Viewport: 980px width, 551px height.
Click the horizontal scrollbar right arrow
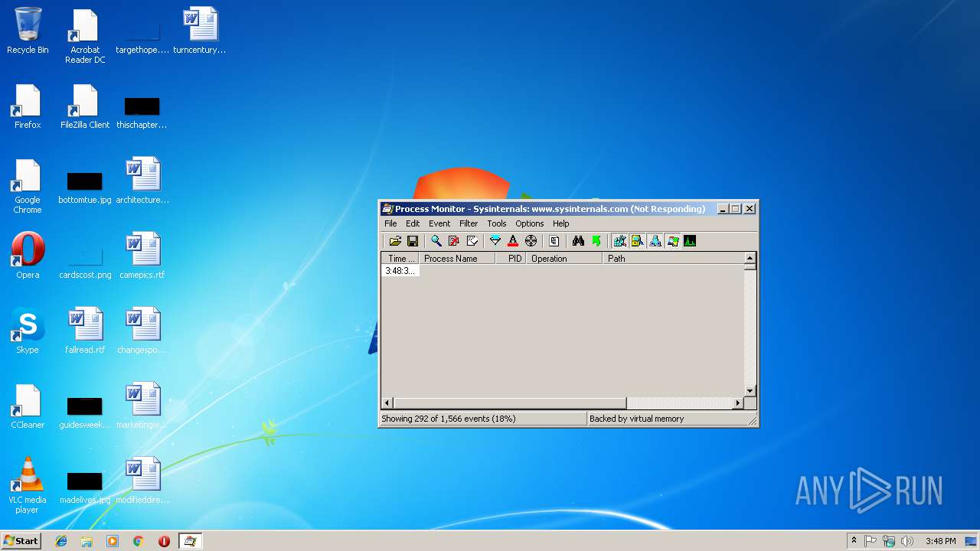point(738,403)
